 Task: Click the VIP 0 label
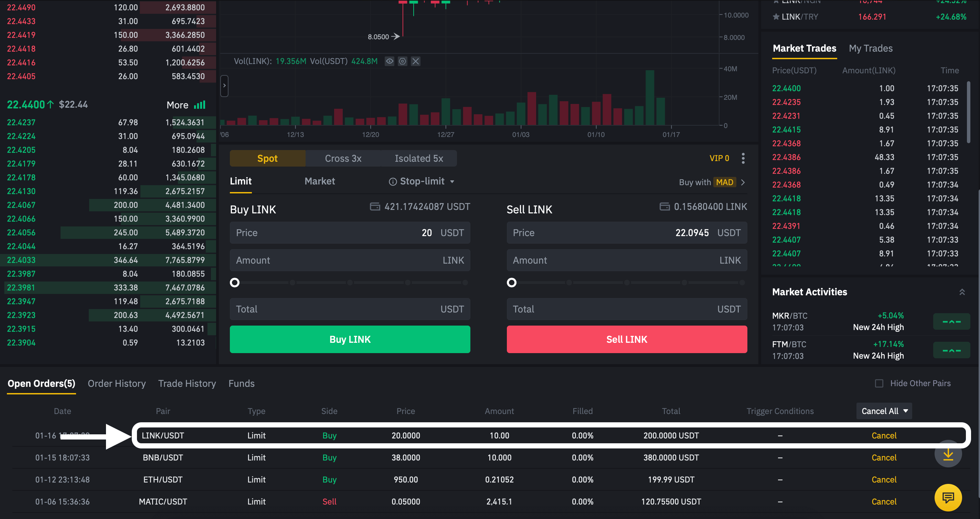pyautogui.click(x=719, y=158)
